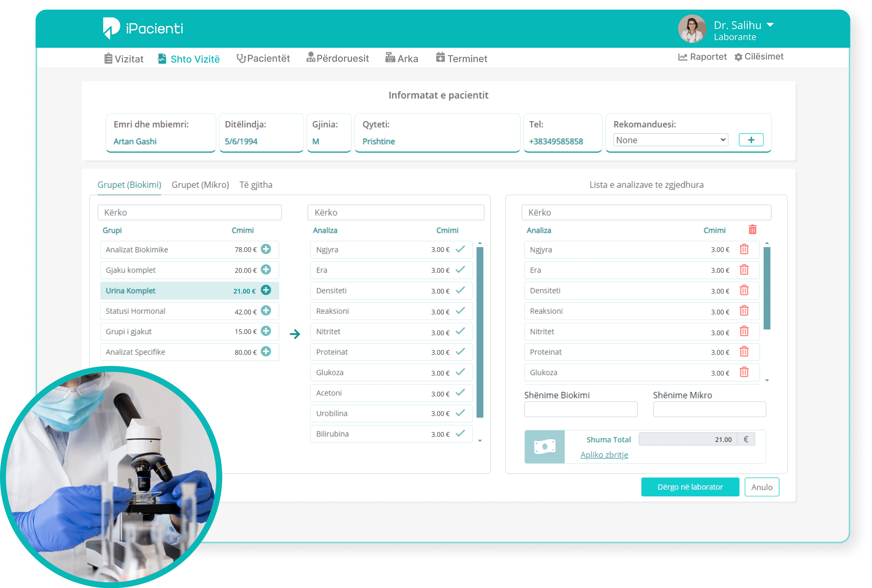The height and width of the screenshot is (588, 872).
Task: Clear all selected analyses with header trash icon
Action: click(752, 230)
